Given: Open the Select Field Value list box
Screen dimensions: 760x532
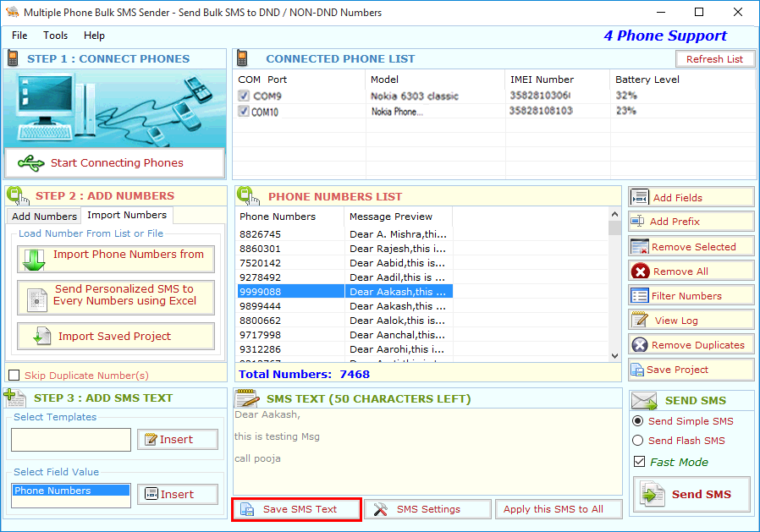Looking at the screenshot, I should [71, 496].
